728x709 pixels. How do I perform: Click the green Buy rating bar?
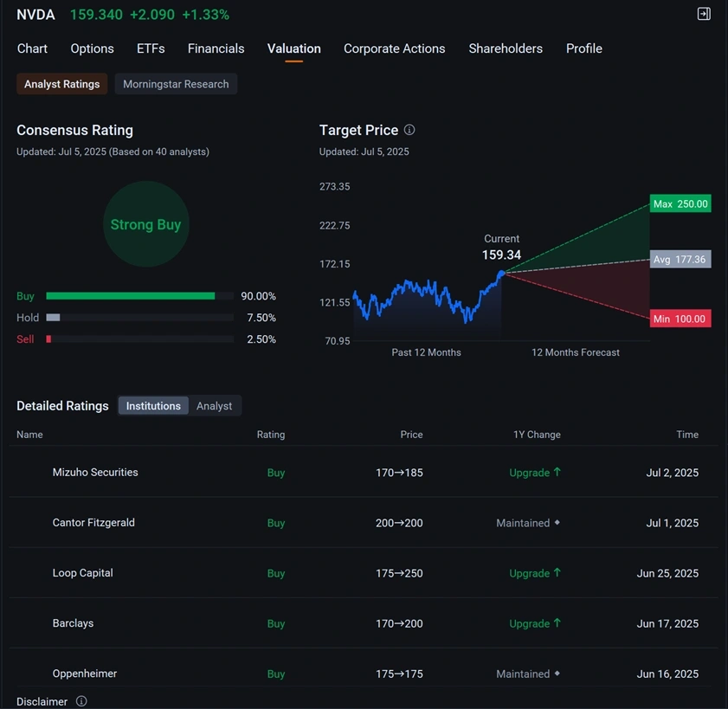pos(131,296)
